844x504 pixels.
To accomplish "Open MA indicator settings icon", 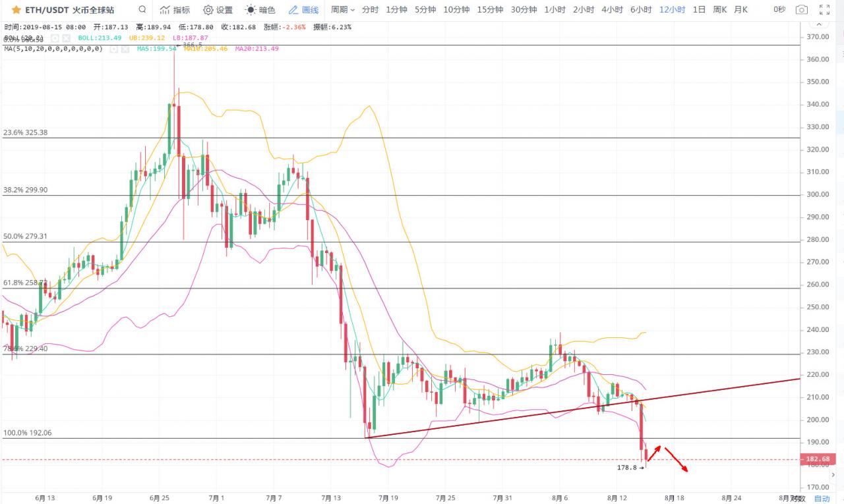I will [x=114, y=49].
